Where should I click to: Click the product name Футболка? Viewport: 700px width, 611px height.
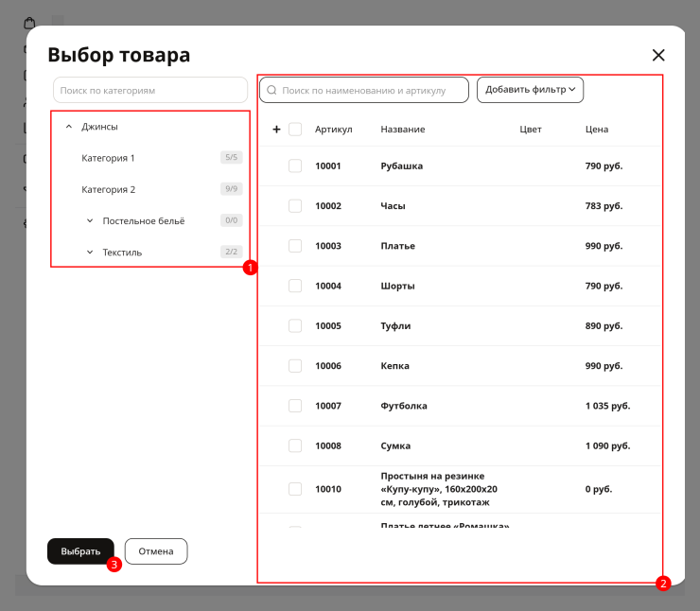click(404, 406)
